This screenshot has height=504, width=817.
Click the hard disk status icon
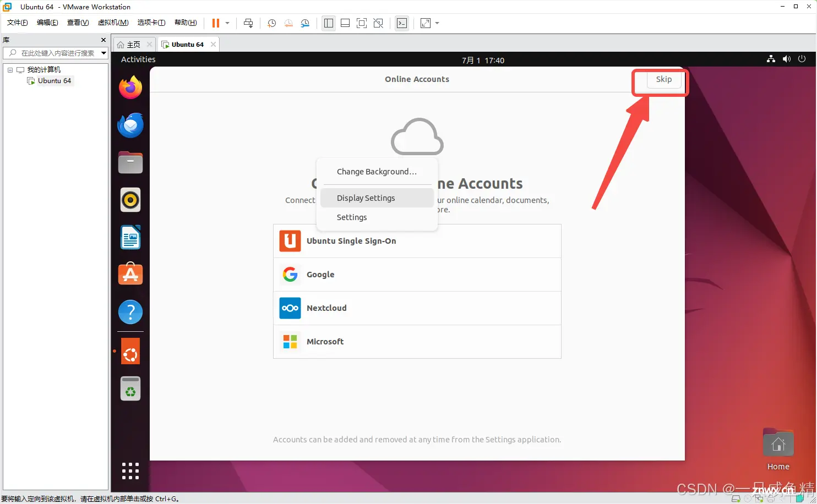[736, 498]
